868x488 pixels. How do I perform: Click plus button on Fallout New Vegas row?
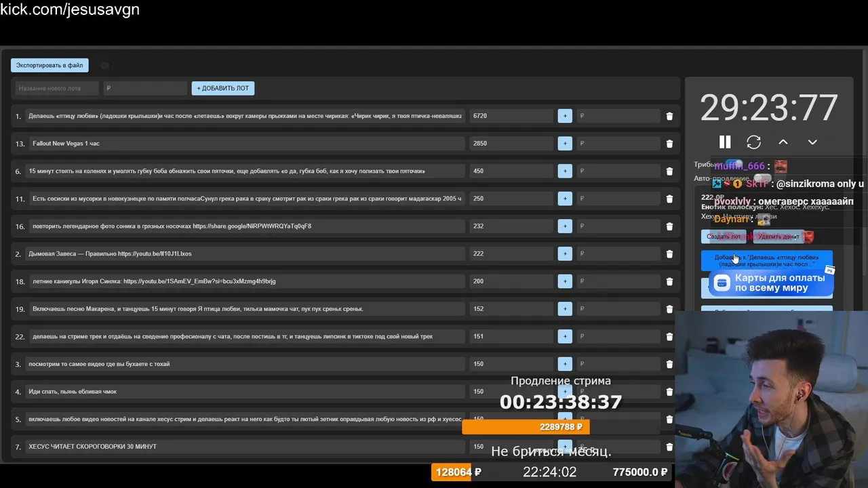coord(565,144)
